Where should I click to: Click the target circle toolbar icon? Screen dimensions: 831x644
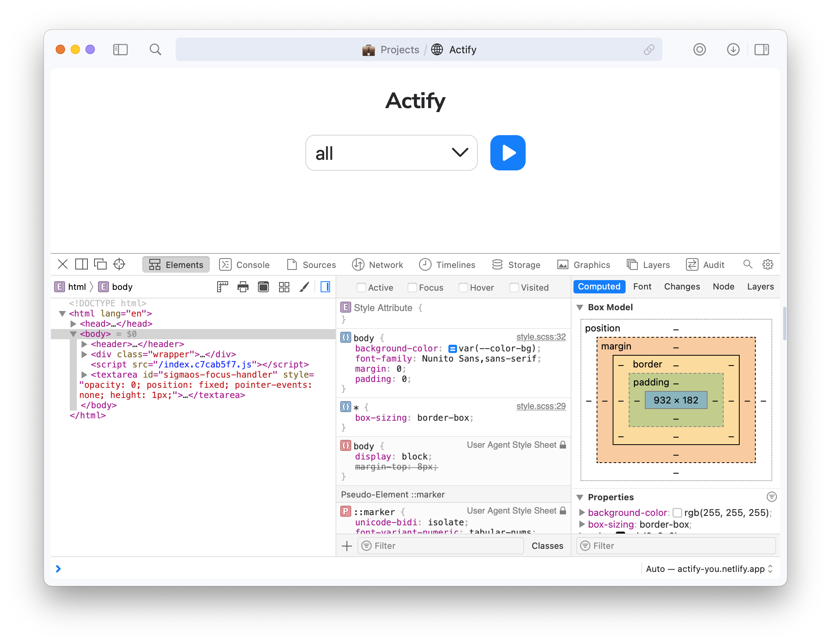point(699,50)
